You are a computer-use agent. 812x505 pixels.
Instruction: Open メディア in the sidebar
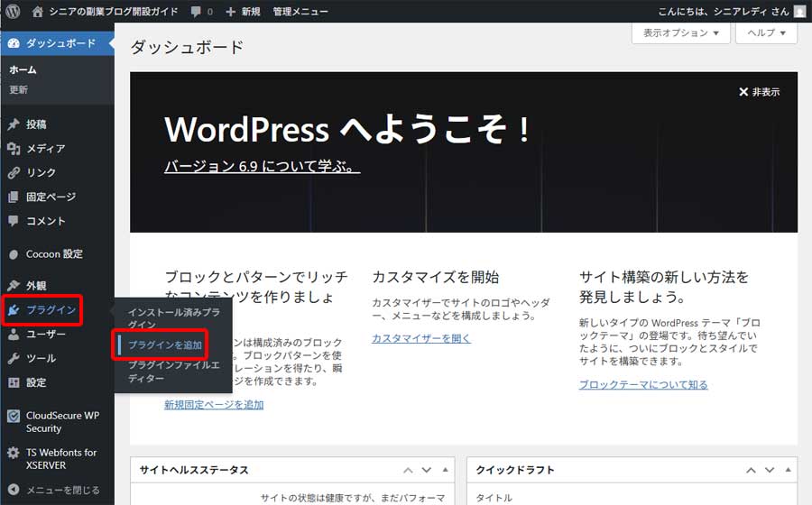(46, 149)
